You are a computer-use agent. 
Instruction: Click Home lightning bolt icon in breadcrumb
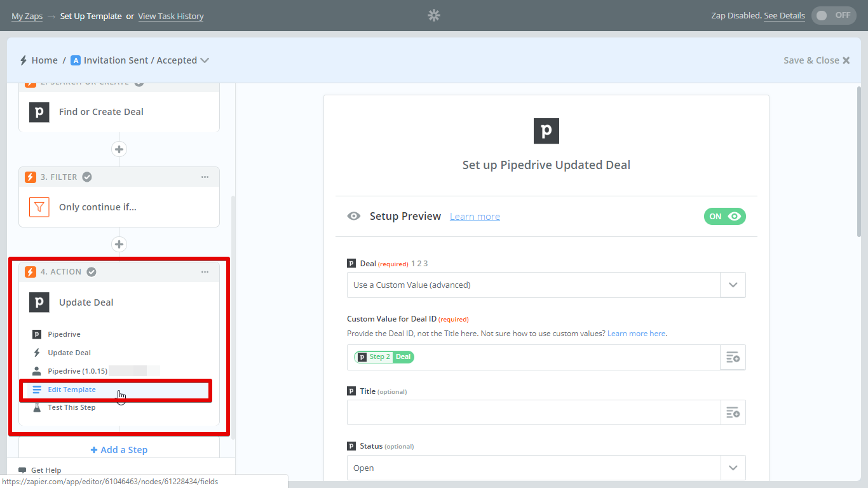24,60
